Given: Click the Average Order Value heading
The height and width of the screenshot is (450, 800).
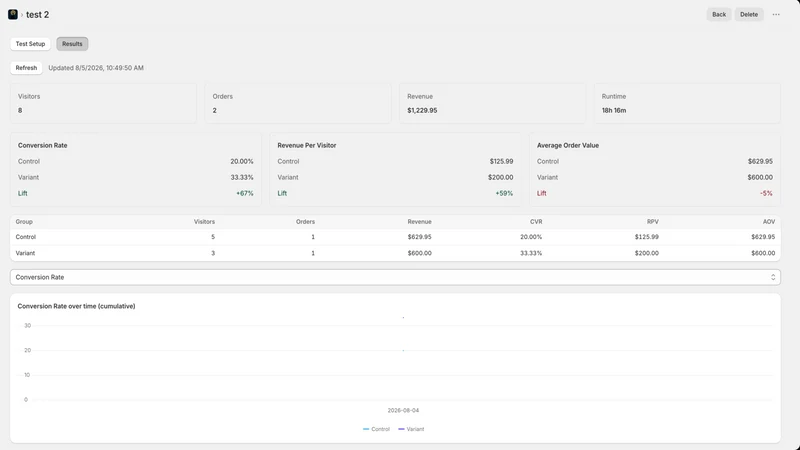Looking at the screenshot, I should coord(568,145).
